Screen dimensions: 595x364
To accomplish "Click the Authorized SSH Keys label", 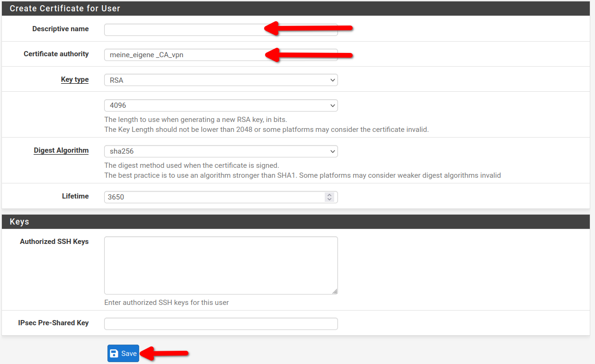I will click(x=54, y=242).
